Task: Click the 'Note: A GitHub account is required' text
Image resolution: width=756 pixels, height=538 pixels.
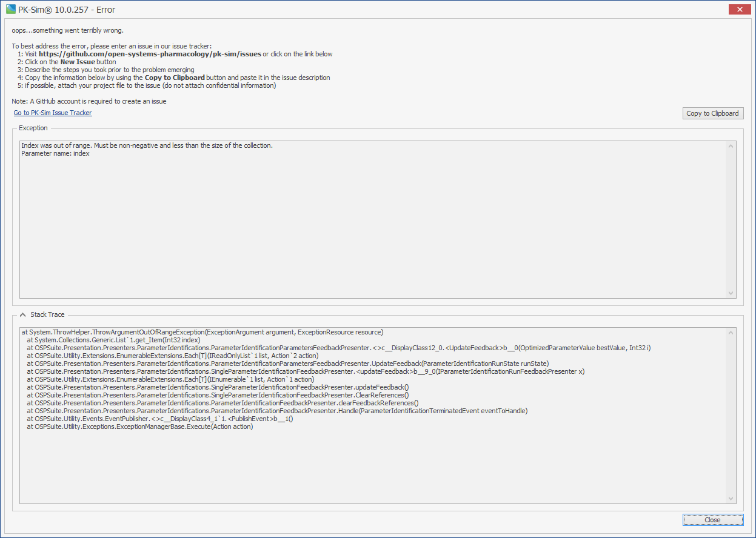Action: pyautogui.click(x=89, y=101)
